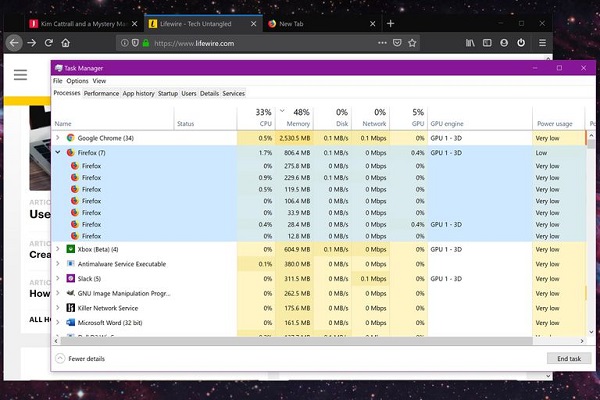Click the Google Chrome process icon
The height and width of the screenshot is (400, 600).
(x=70, y=138)
